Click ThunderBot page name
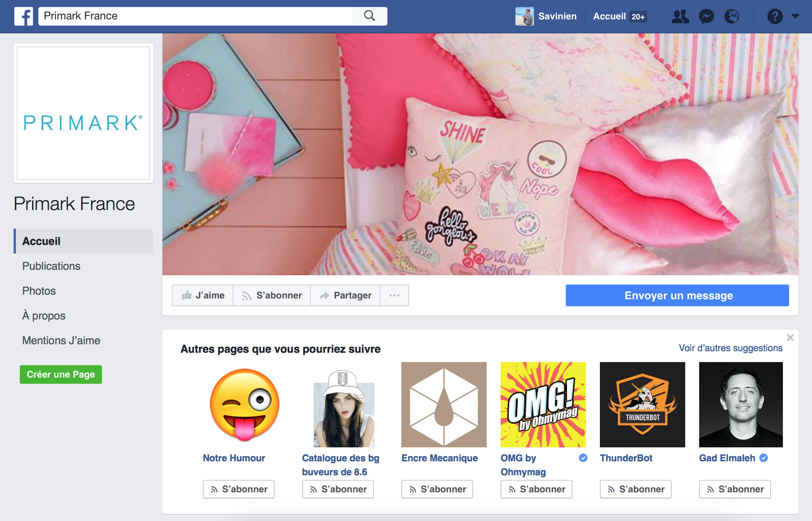 pos(626,458)
